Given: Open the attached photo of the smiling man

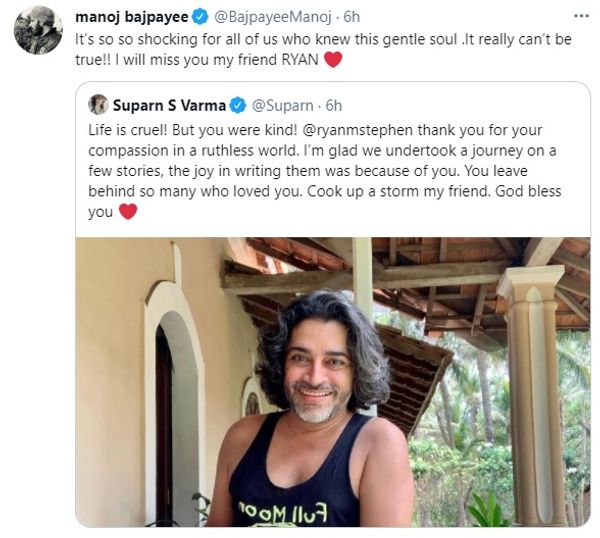Looking at the screenshot, I should (x=333, y=382).
